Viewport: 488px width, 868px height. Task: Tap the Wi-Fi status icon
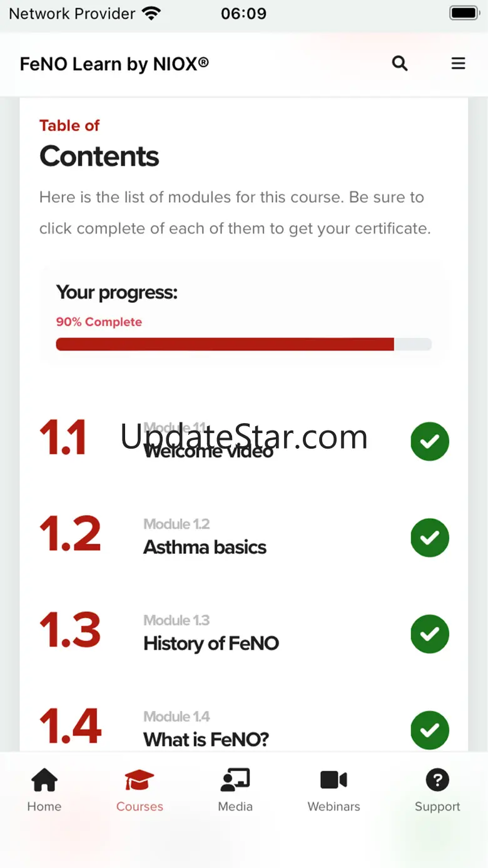click(x=151, y=13)
